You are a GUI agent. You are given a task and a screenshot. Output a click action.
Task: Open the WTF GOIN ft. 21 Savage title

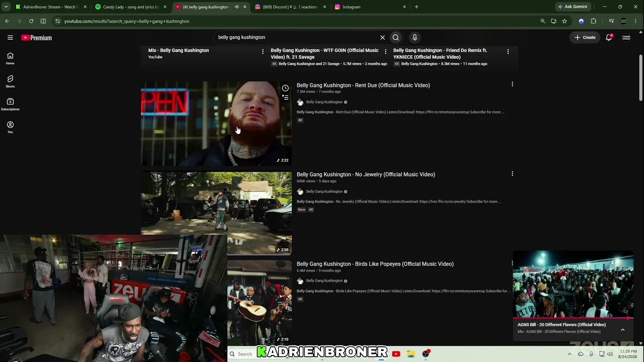coord(325,54)
